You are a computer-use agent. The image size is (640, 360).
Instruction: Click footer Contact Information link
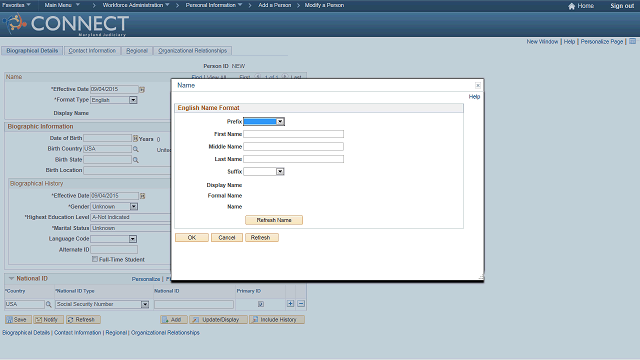coord(78,333)
